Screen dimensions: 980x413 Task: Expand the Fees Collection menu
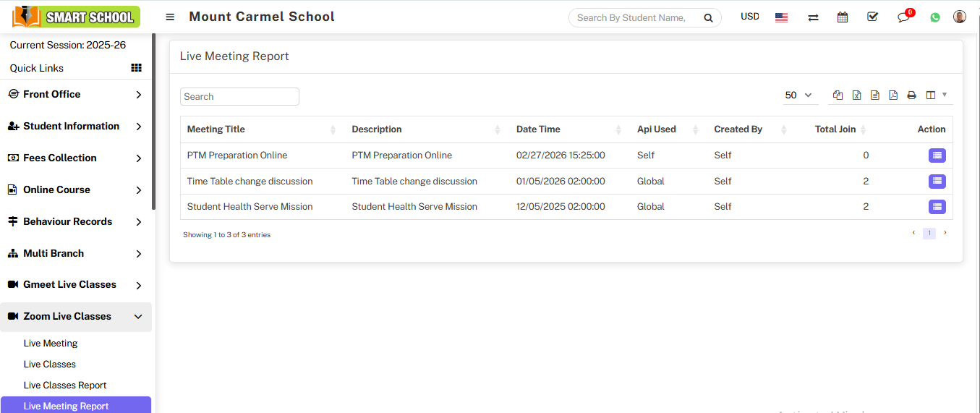pos(75,158)
